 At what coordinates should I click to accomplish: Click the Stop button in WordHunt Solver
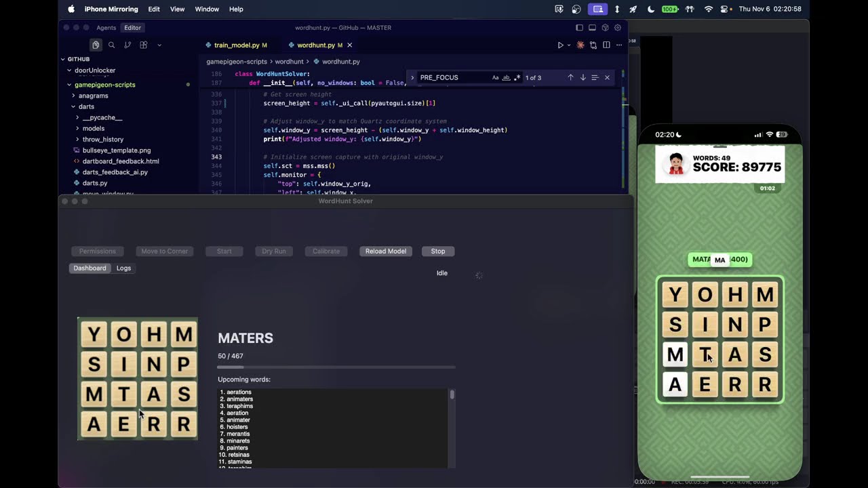[x=438, y=251]
